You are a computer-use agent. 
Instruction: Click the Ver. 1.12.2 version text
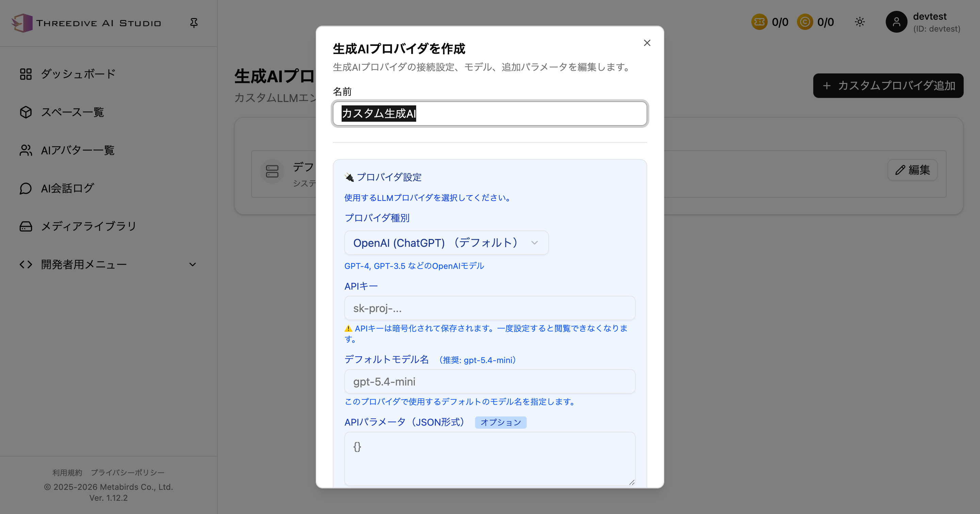pyautogui.click(x=109, y=498)
